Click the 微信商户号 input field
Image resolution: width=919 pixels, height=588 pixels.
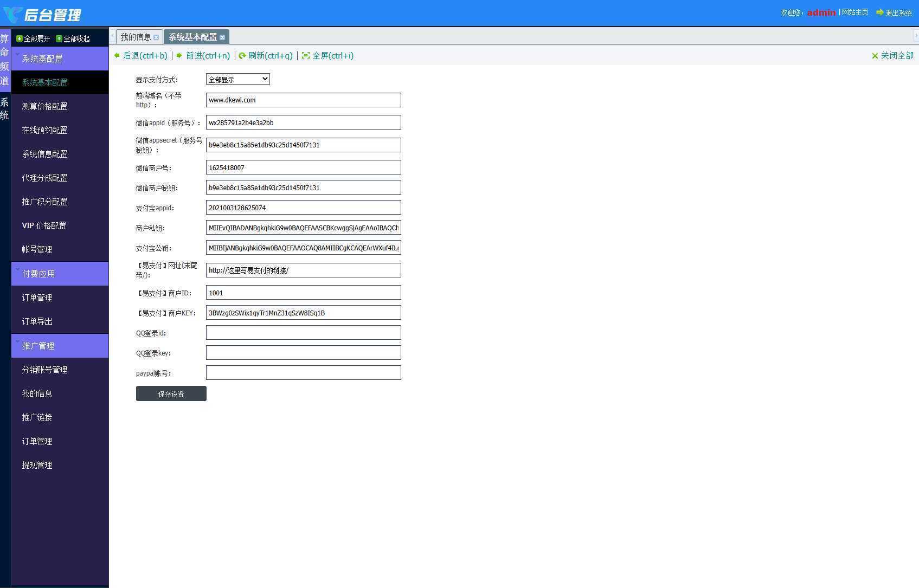[x=304, y=167]
